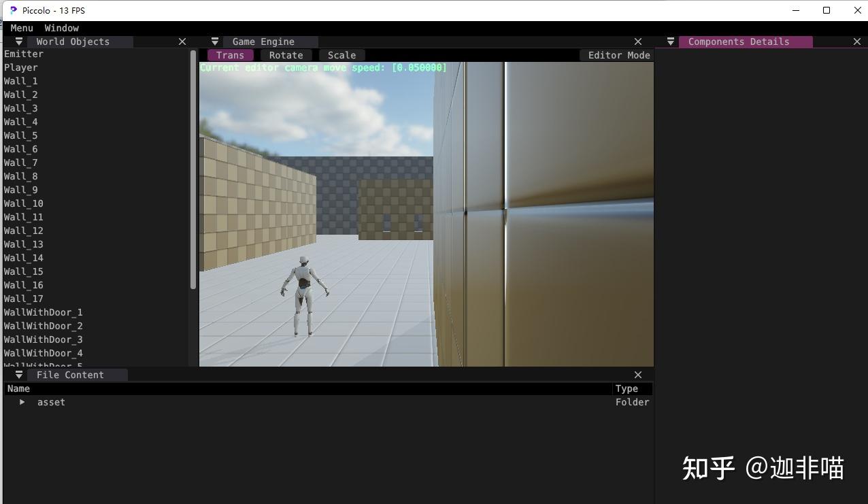Click the World Objects vertical scrollbar

pyautogui.click(x=193, y=169)
